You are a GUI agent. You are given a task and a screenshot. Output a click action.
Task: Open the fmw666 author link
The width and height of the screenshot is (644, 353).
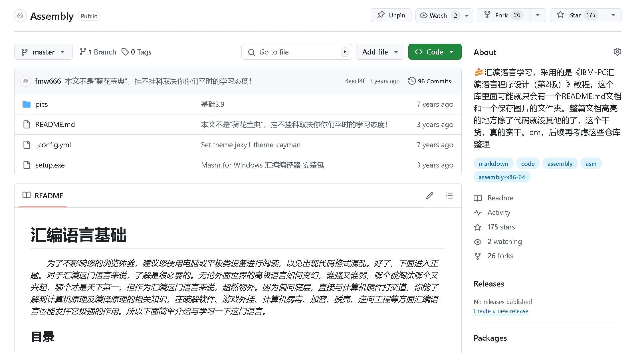[x=48, y=81]
